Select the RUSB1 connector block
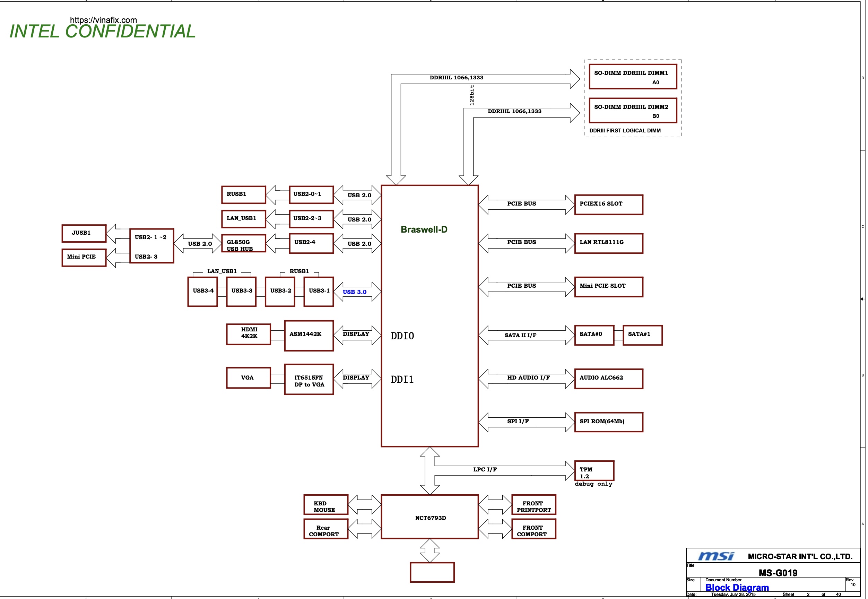 [x=244, y=195]
